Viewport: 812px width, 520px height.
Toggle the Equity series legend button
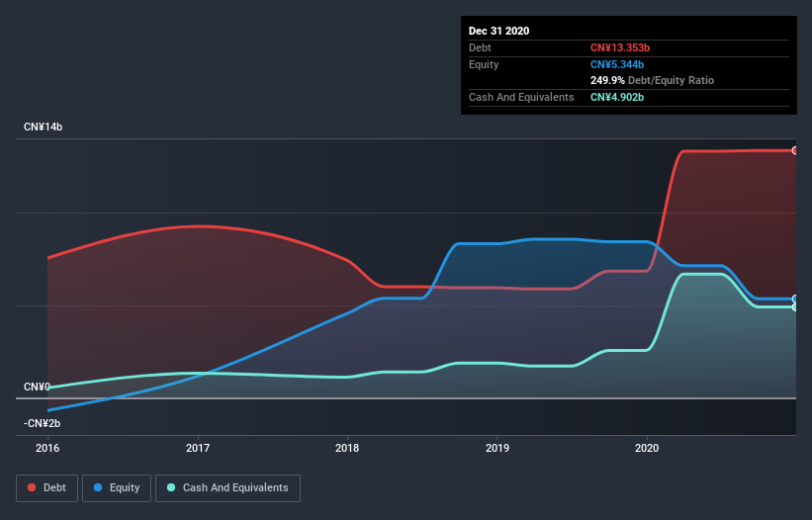pyautogui.click(x=117, y=488)
